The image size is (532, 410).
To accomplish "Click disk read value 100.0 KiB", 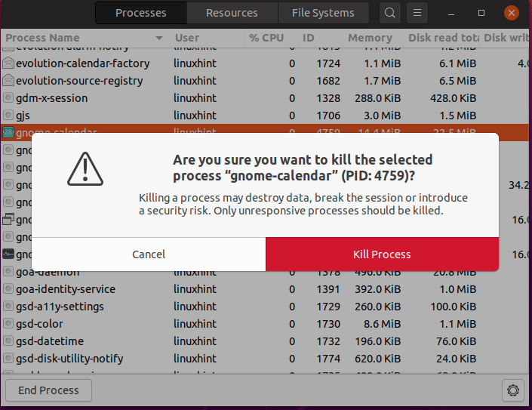I will [454, 307].
